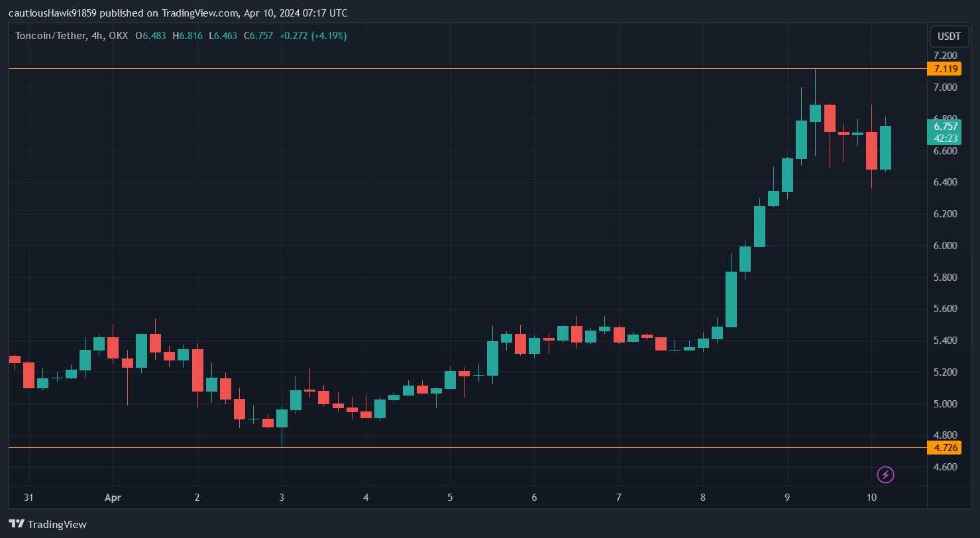Screen dimensions: 980x538
Task: Select the orange 4.726 price label
Action: [x=944, y=448]
